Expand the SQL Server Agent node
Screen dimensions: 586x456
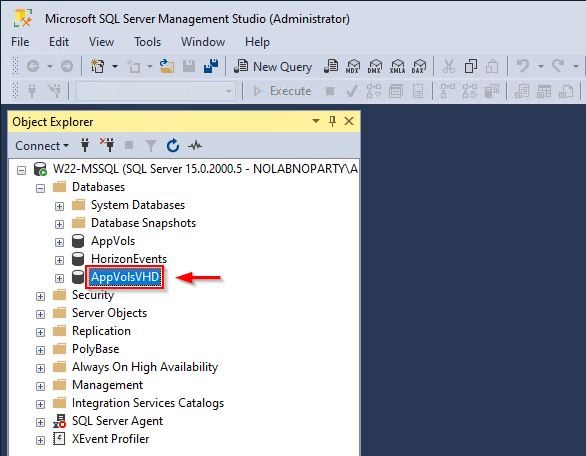pos(40,422)
